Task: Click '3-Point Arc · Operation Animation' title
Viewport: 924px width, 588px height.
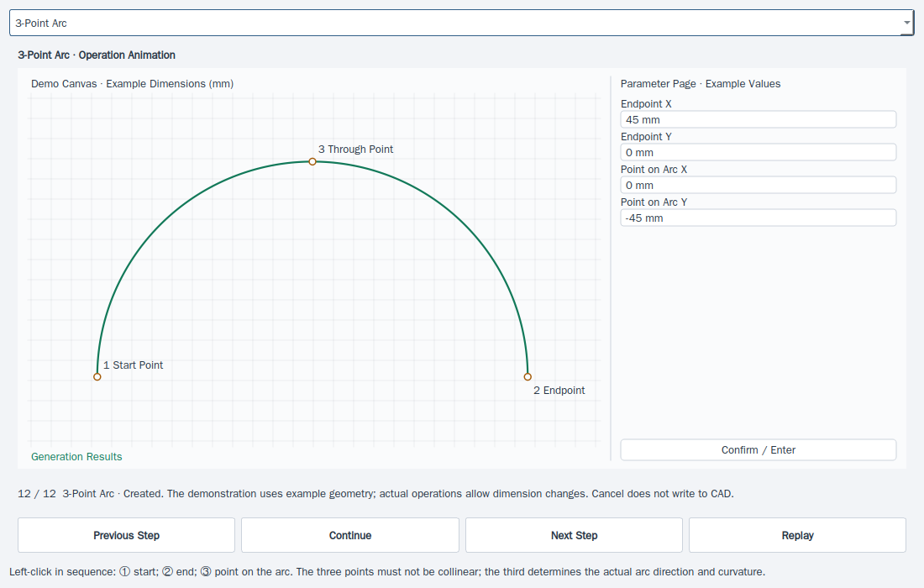Action: 97,55
